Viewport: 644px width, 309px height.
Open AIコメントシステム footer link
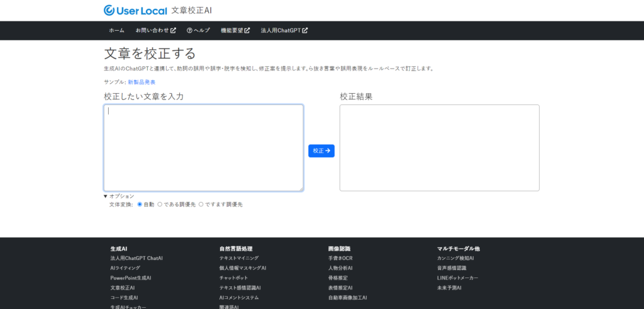239,298
